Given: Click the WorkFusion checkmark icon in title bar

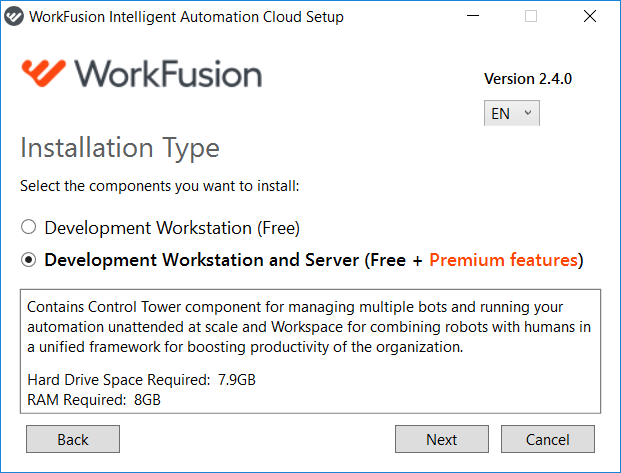Looking at the screenshot, I should pos(14,17).
